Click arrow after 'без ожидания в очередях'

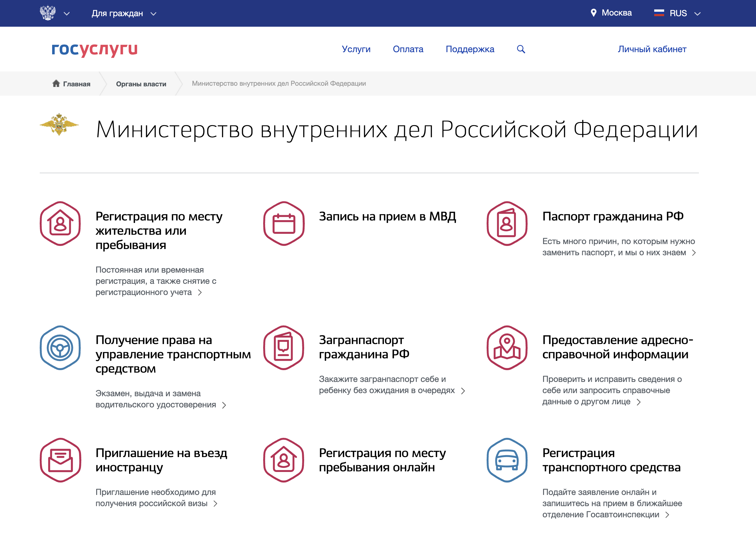coord(463,391)
